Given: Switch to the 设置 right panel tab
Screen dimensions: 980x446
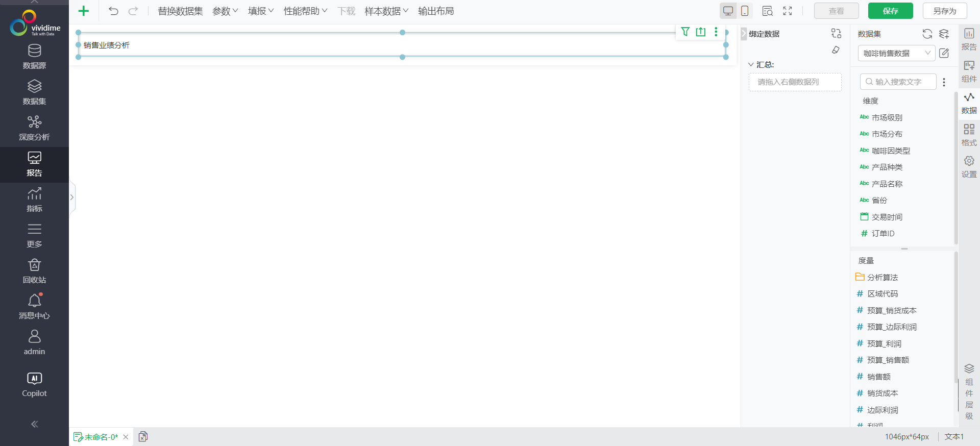Looking at the screenshot, I should 969,167.
